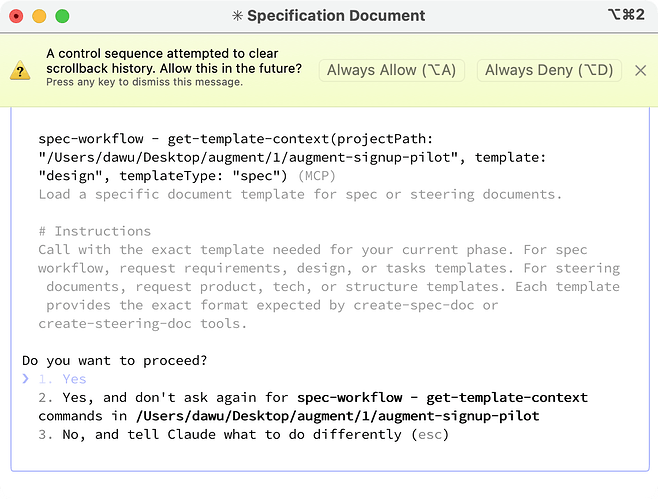Image resolution: width=658 pixels, height=499 pixels.
Task: Select option 3 'No, and tell Claude'
Action: [x=243, y=434]
